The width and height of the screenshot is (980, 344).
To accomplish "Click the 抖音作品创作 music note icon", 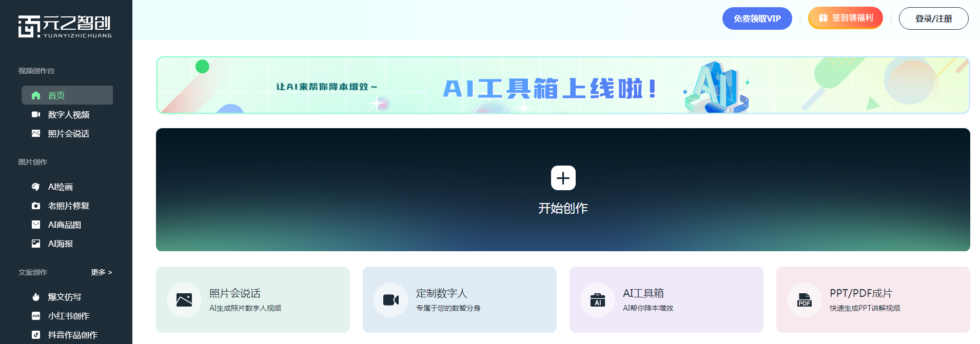I will tap(36, 335).
